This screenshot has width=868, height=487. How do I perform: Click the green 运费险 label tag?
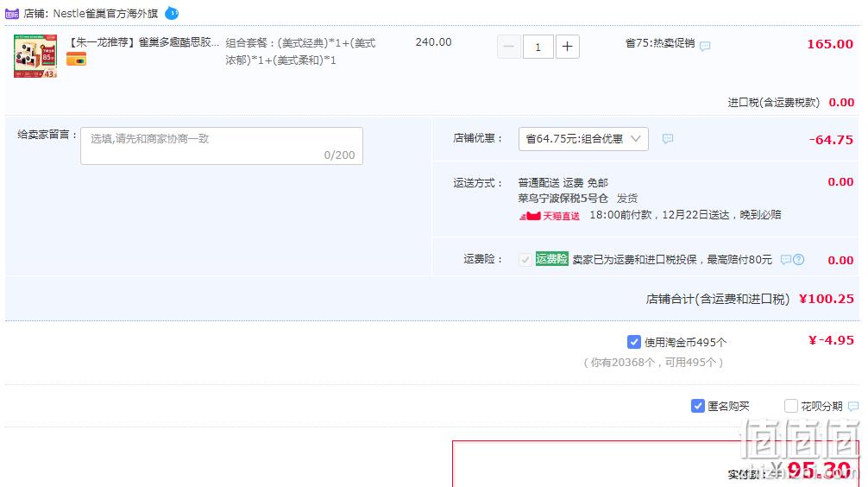tap(552, 259)
